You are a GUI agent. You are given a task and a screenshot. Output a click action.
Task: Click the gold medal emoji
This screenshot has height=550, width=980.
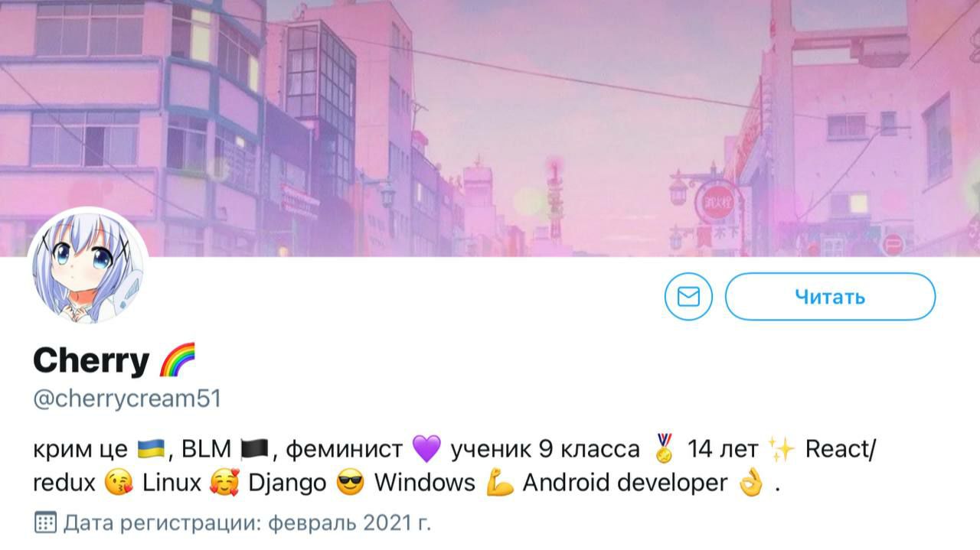(665, 449)
